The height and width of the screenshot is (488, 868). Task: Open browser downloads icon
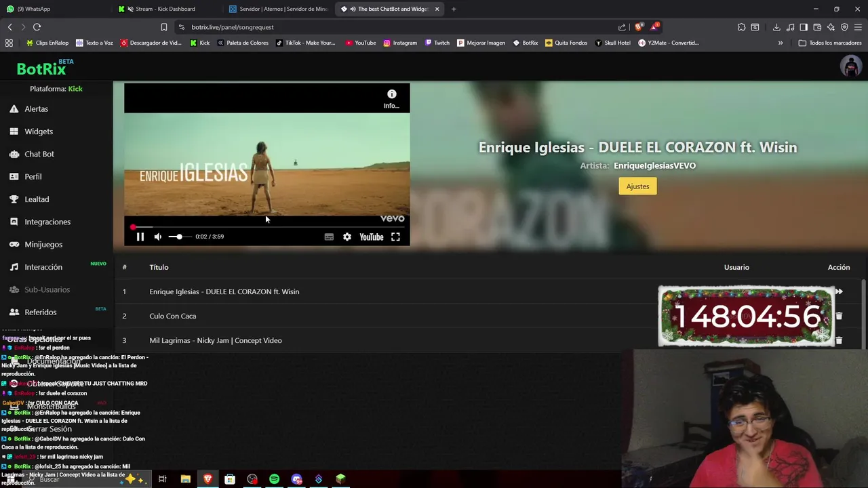776,27
